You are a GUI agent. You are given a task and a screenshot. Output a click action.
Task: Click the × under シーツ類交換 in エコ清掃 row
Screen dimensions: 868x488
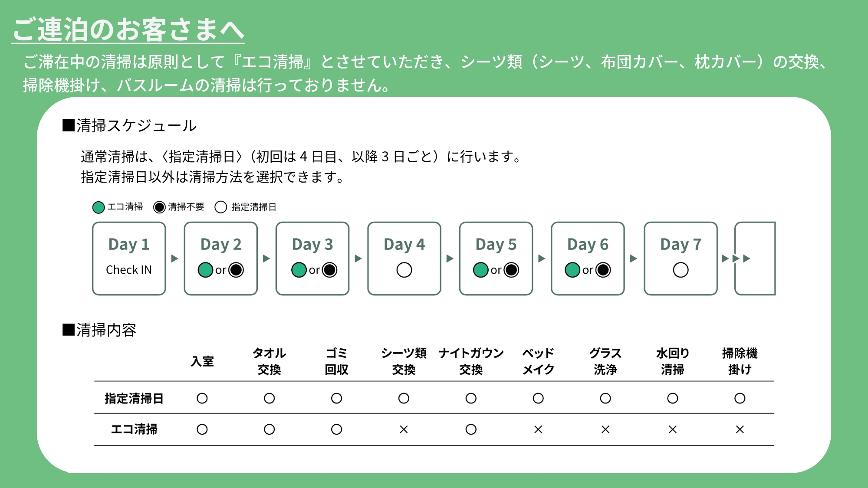(404, 429)
